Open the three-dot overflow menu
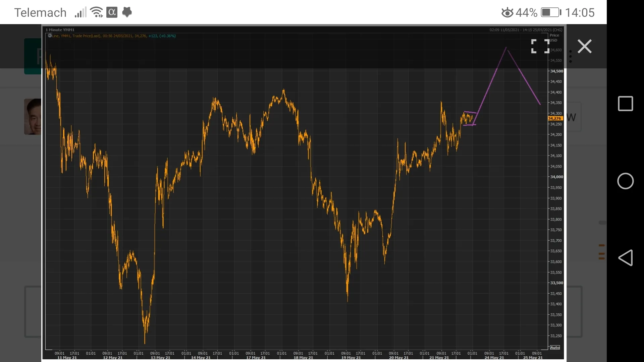 coord(570,56)
